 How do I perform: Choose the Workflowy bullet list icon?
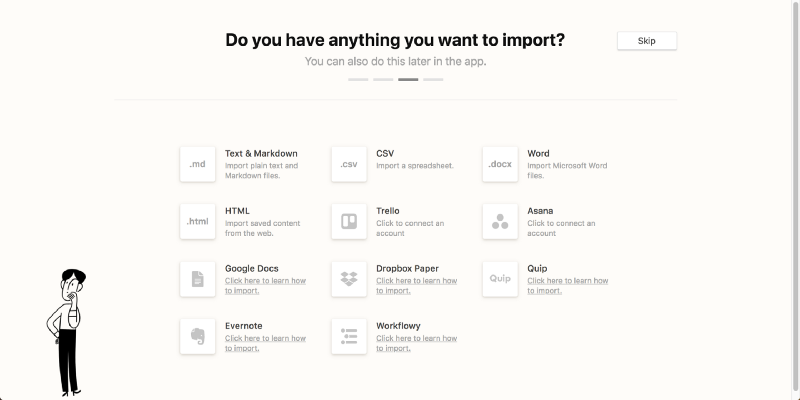[x=349, y=336]
